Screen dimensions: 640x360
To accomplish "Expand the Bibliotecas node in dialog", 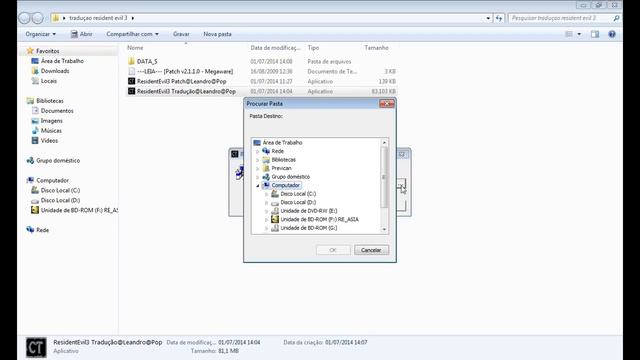I will [258, 160].
